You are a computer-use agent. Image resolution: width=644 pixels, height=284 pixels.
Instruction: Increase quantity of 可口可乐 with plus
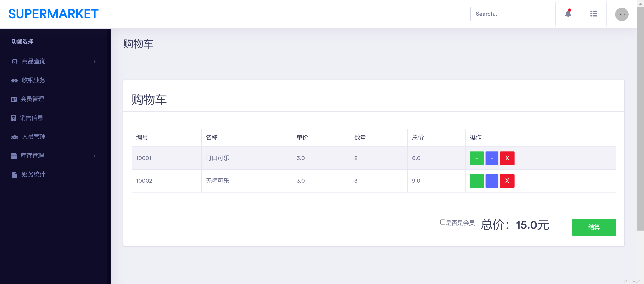476,158
